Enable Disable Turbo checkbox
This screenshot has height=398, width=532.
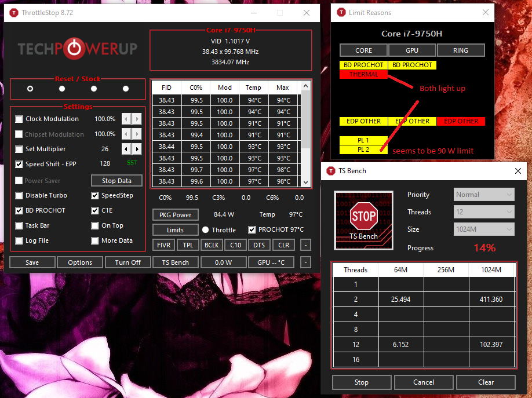pyautogui.click(x=19, y=195)
